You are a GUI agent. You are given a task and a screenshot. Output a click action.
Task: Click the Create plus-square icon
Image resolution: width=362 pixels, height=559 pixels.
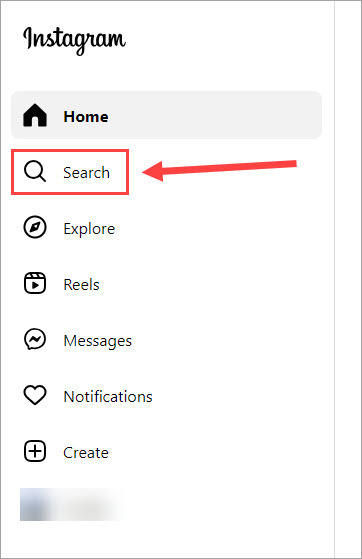(35, 451)
